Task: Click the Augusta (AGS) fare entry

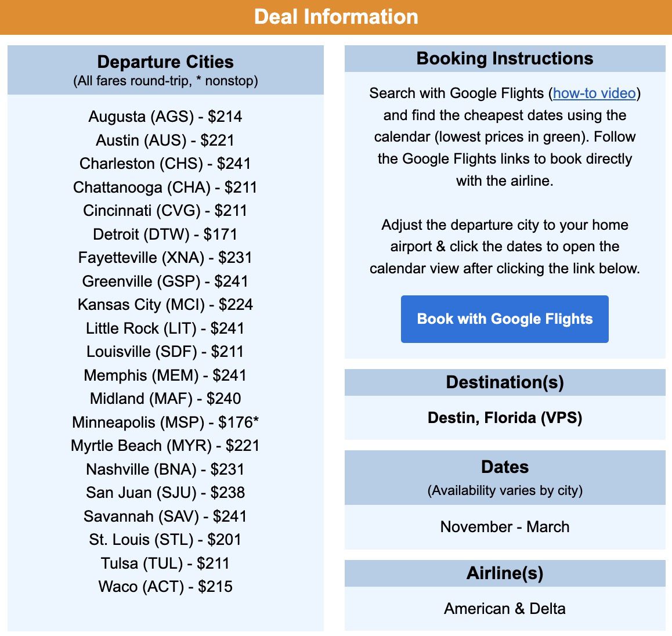Action: tap(165, 117)
